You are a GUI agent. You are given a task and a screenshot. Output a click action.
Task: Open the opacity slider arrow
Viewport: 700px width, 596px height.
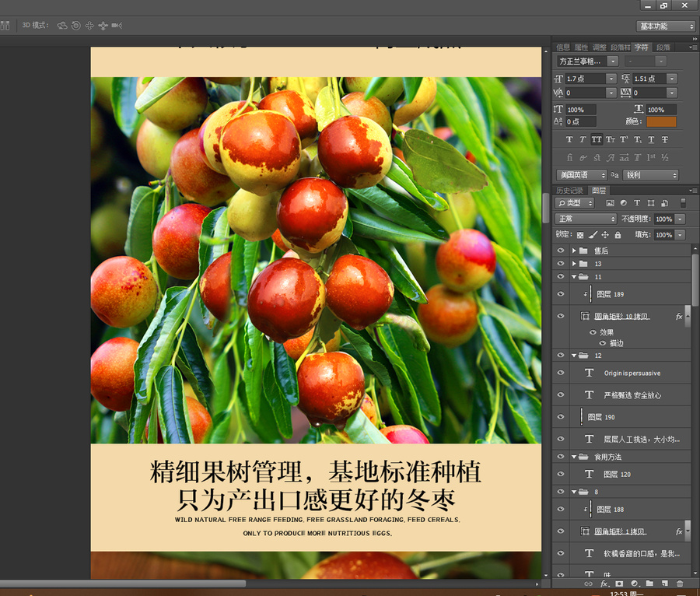[x=680, y=219]
